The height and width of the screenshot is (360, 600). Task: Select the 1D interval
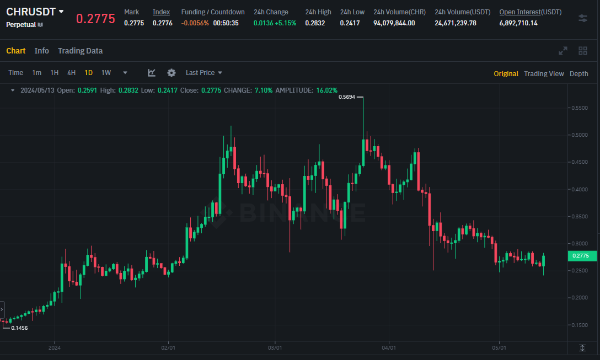point(88,73)
